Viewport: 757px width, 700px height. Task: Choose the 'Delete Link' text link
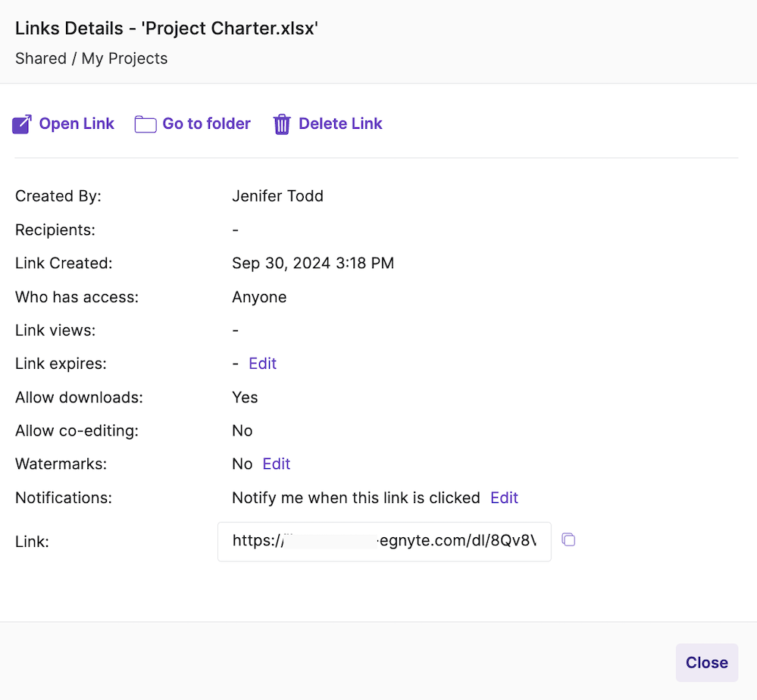340,123
